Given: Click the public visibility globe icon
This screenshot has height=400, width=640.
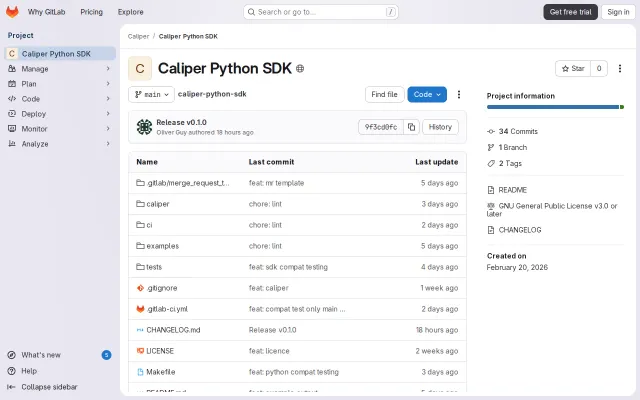Looking at the screenshot, I should click(x=300, y=69).
